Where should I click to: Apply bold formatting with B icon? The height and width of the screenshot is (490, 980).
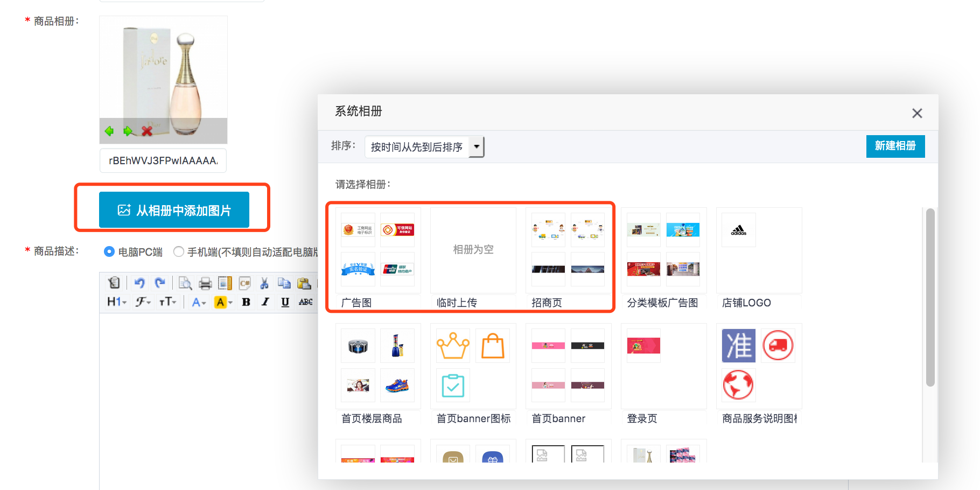pyautogui.click(x=246, y=302)
